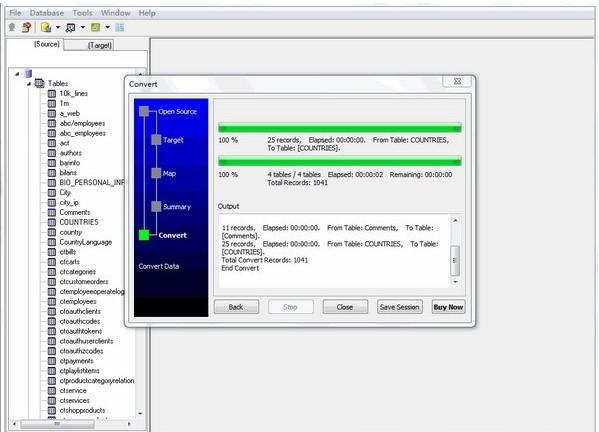The image size is (599, 432).
Task: Select BIO_PERSONAL_INF table in tree
Action: point(92,183)
